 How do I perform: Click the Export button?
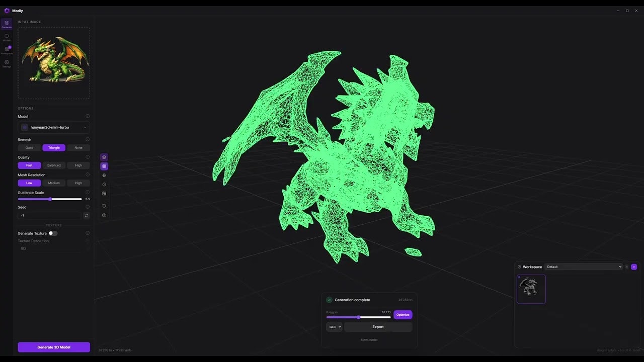pos(378,327)
